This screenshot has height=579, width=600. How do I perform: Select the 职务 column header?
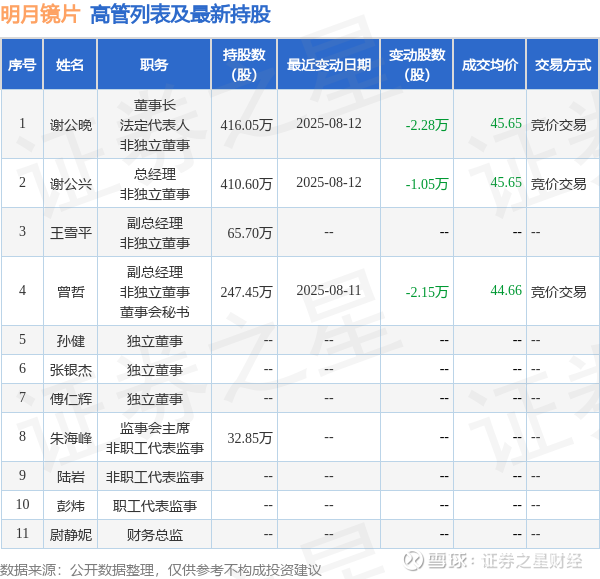[154, 65]
